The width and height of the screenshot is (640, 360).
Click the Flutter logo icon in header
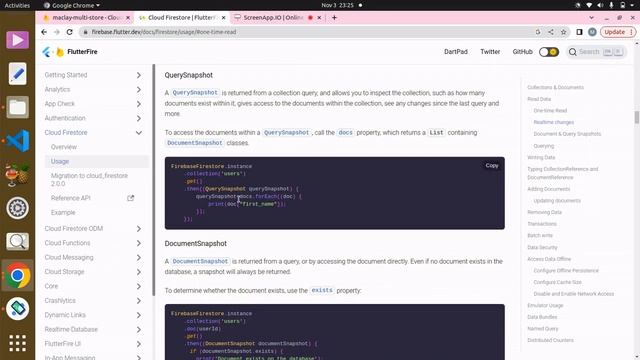(46, 52)
